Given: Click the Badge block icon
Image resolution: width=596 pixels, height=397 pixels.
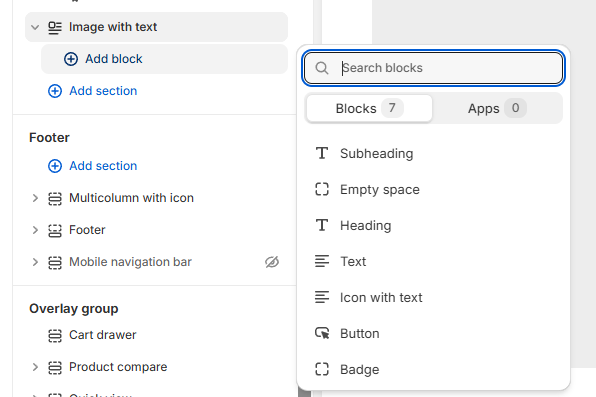Looking at the screenshot, I should click(x=322, y=369).
